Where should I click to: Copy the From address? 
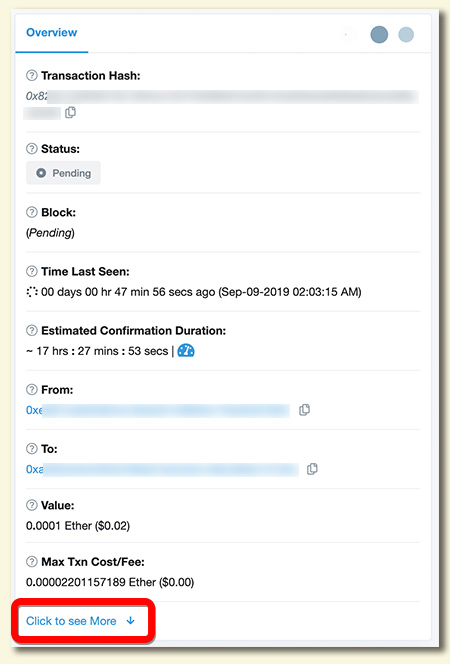click(304, 410)
